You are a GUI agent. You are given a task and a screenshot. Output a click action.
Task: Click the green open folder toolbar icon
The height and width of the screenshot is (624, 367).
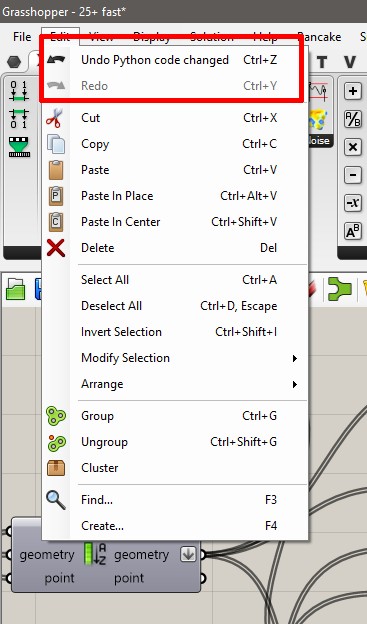(x=16, y=289)
